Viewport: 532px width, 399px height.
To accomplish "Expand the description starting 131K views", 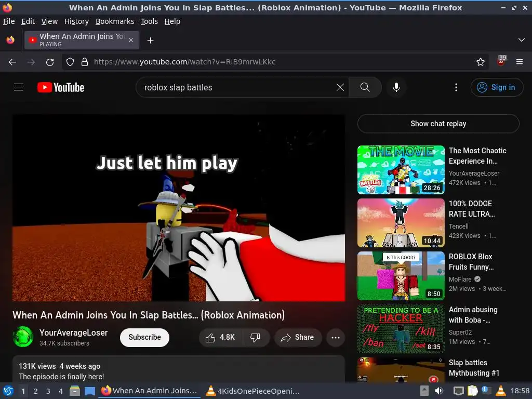I will [179, 369].
